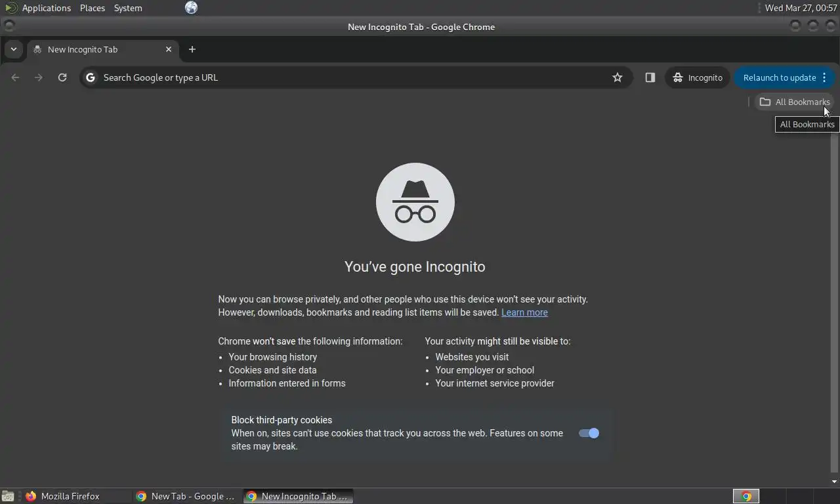Viewport: 840px width, 504px height.
Task: Click the browser forward arrow
Action: click(x=39, y=77)
